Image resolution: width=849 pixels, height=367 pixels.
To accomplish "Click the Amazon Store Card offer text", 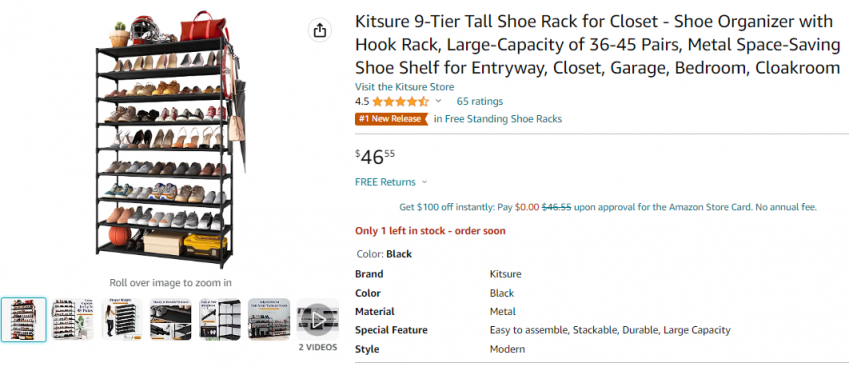I will [608, 207].
